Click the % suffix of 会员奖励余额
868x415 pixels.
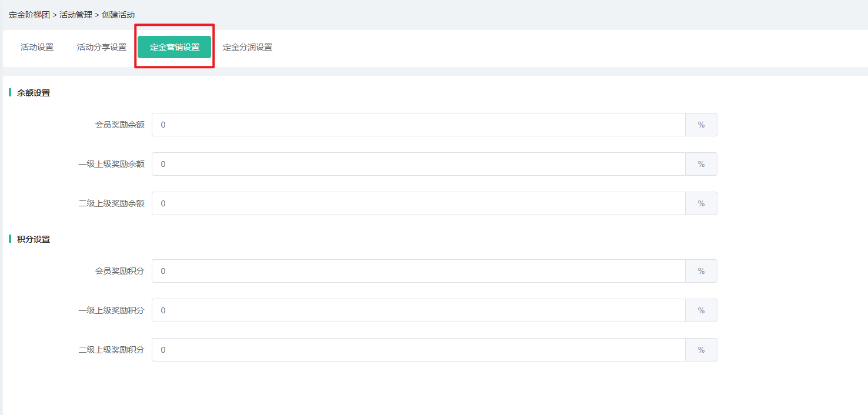tap(702, 125)
